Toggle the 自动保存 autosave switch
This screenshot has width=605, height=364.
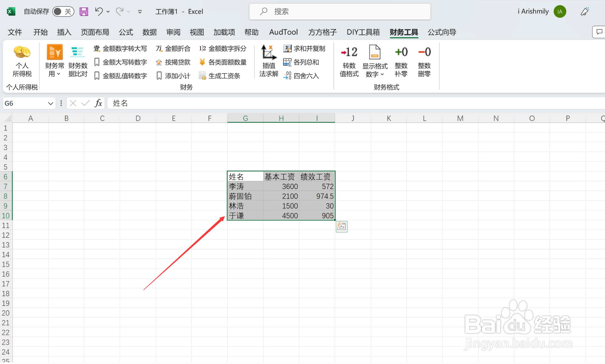click(63, 12)
